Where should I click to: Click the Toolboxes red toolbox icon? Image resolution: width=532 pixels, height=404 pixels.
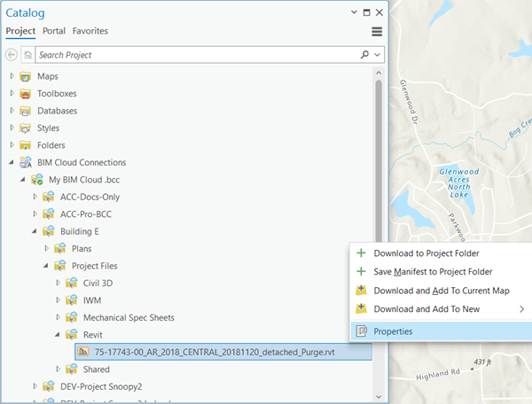(x=25, y=93)
